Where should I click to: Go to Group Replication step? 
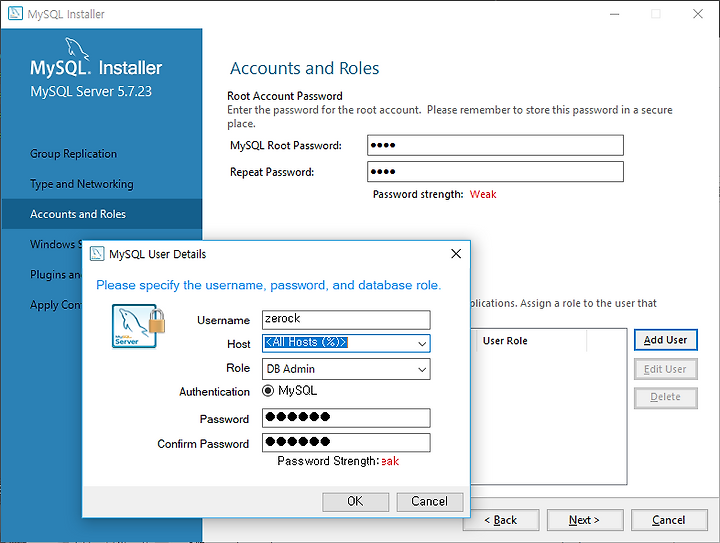click(x=73, y=154)
